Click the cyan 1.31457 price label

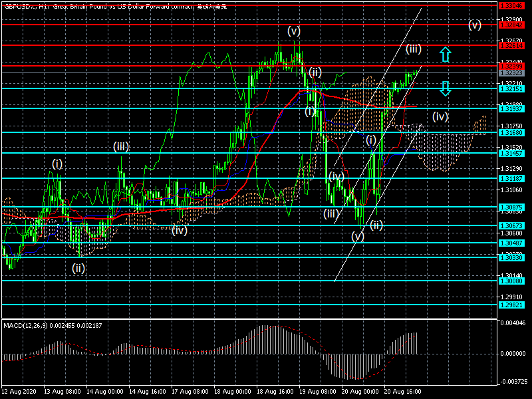click(511, 154)
